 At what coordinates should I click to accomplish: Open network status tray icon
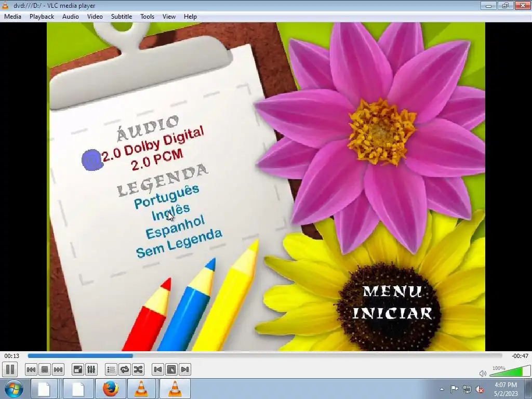(x=467, y=389)
